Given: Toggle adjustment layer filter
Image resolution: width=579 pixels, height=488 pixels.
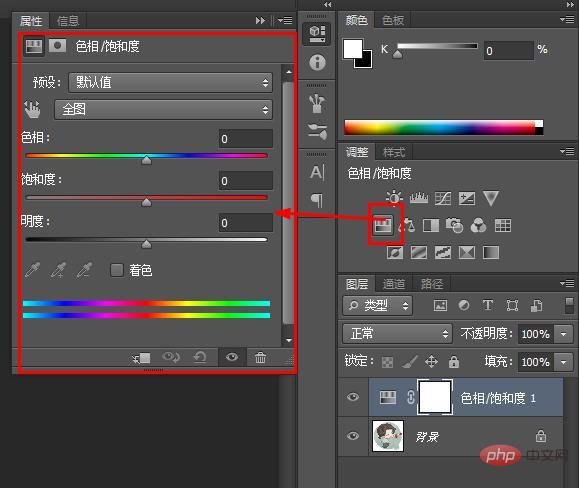Looking at the screenshot, I should (464, 305).
